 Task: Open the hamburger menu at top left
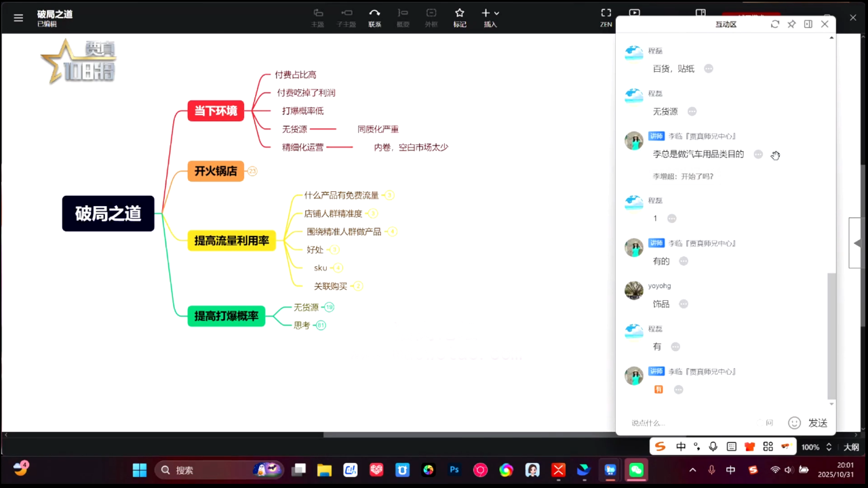coord(18,18)
